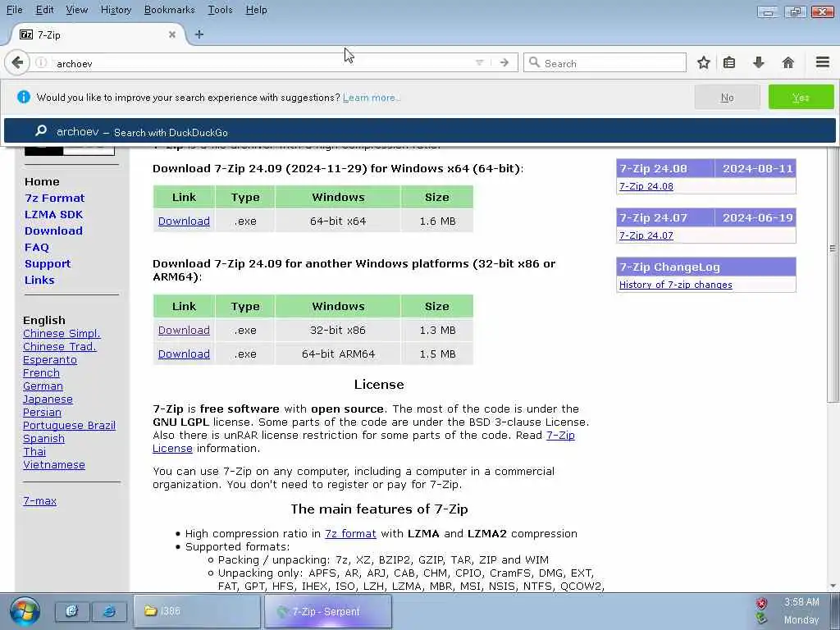Click the browser back arrow button
This screenshot has width=840, height=630.
(17, 62)
